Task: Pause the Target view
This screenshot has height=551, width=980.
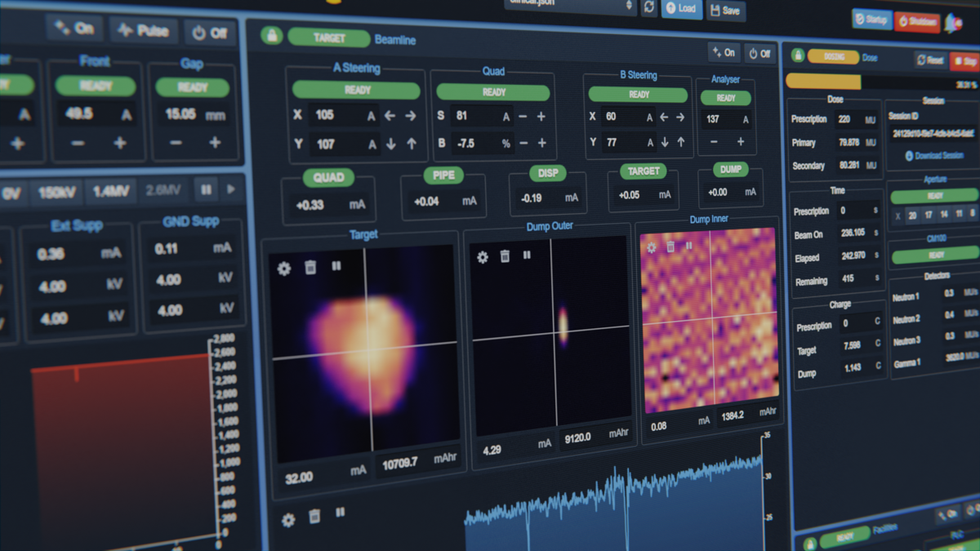Action: [336, 266]
